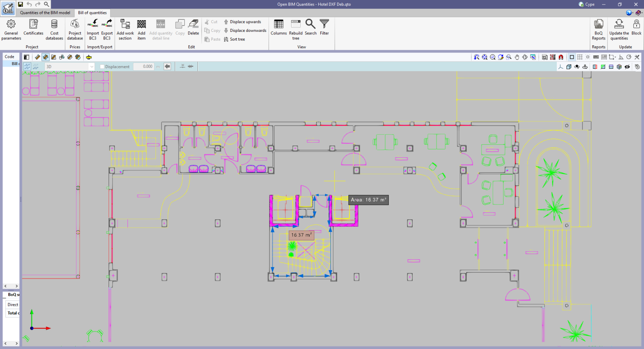Click left arrow of bottom summary scrollbar
Image resolution: width=644 pixels, height=349 pixels.
tap(5, 343)
